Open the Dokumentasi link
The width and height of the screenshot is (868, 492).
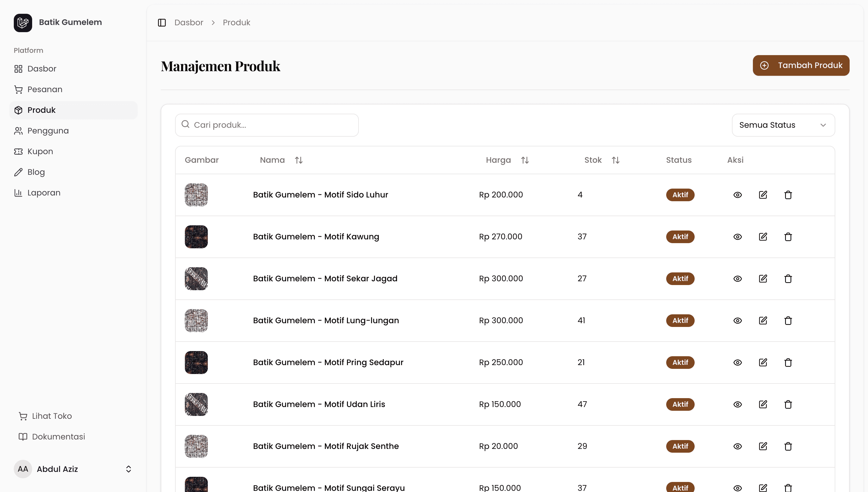tap(52, 437)
